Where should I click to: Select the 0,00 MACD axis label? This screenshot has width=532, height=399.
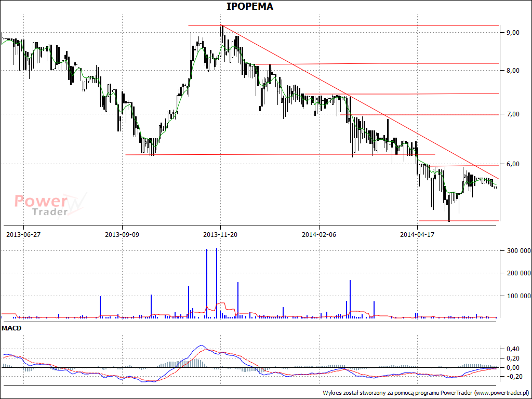pyautogui.click(x=513, y=367)
